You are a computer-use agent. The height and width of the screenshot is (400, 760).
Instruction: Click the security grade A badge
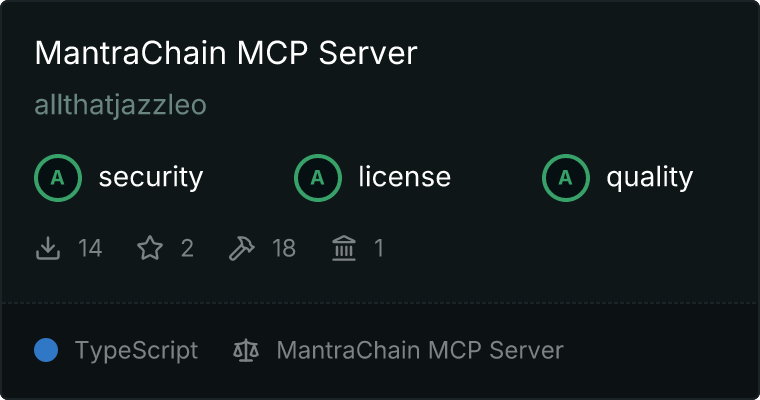pos(58,178)
